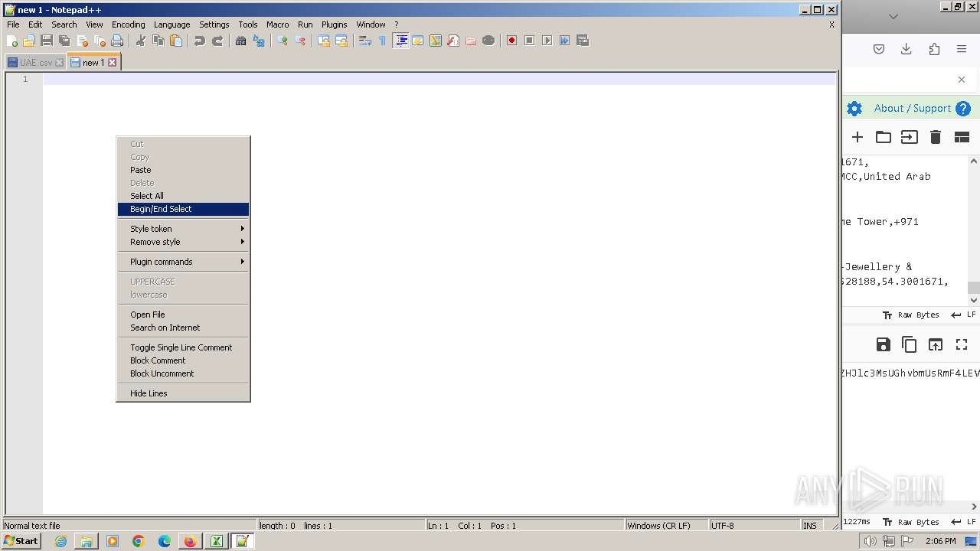The width and height of the screenshot is (980, 551).
Task: Open the Macro menu
Action: click(x=277, y=24)
